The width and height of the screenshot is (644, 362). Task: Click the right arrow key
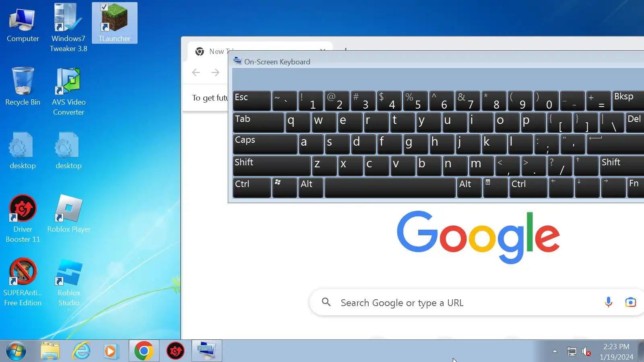[x=613, y=188]
